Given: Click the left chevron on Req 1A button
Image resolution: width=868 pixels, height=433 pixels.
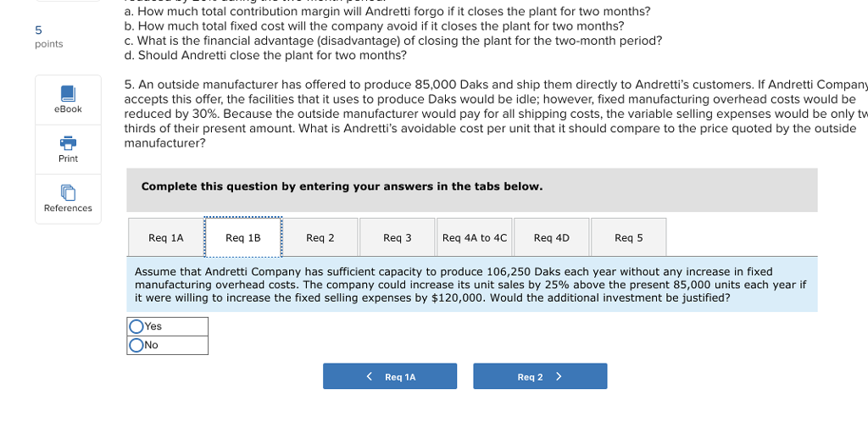Looking at the screenshot, I should point(370,376).
